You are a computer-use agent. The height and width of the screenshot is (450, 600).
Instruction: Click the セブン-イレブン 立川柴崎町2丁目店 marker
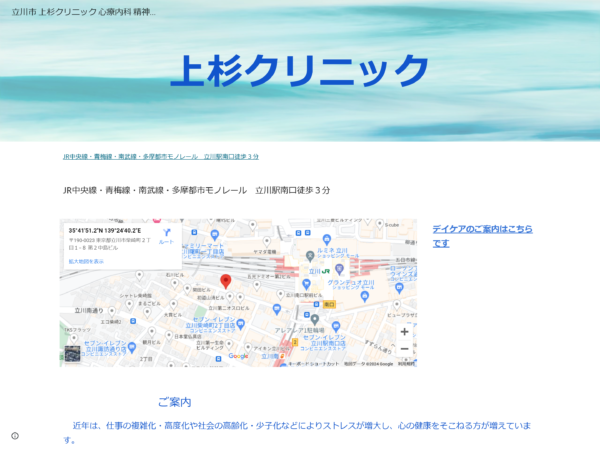pyautogui.click(x=241, y=324)
